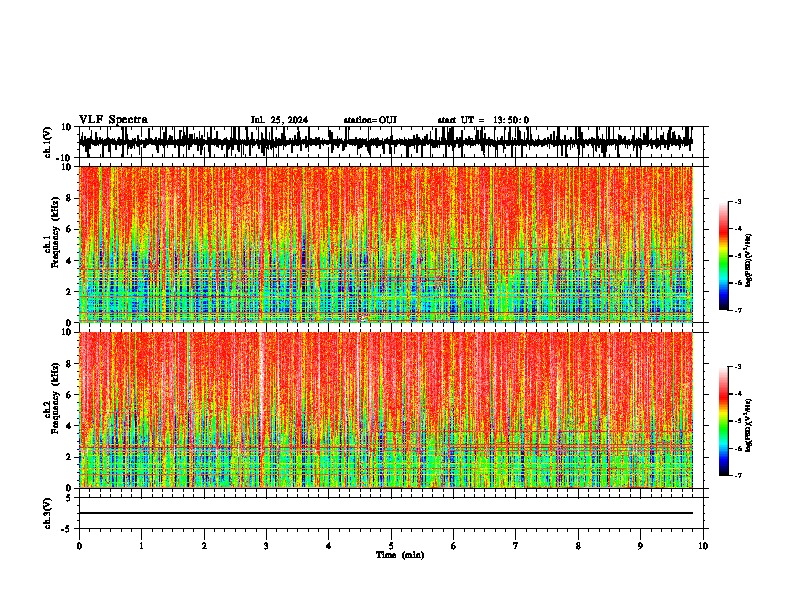Click the "ch.1(V)" waveform axis label

point(48,142)
